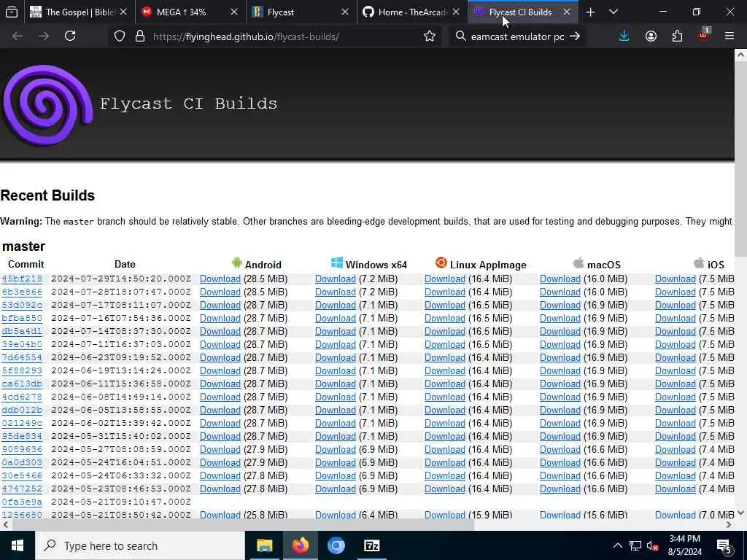The height and width of the screenshot is (560, 747).
Task: Open the extensions puzzle icon
Action: point(677,36)
